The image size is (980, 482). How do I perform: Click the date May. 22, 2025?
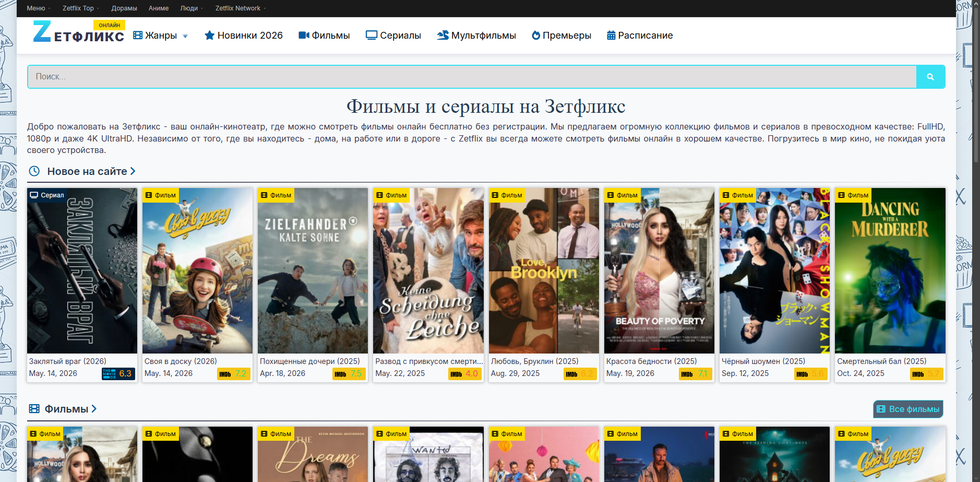(400, 374)
